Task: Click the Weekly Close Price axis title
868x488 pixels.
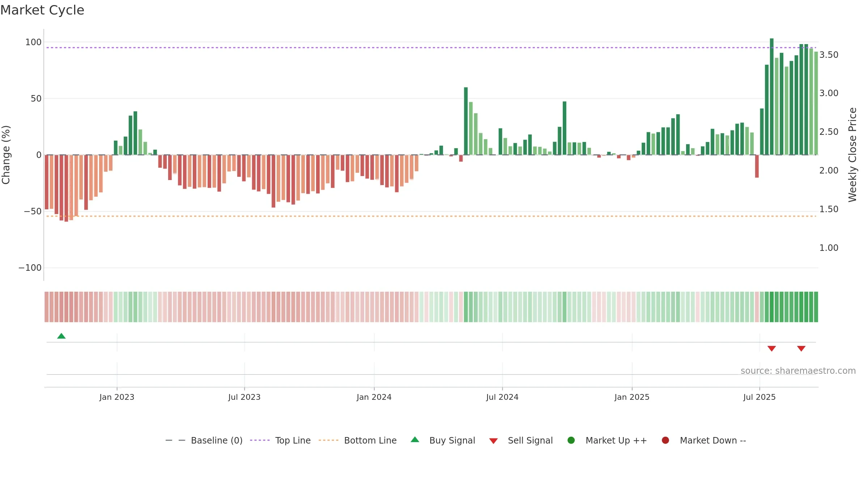Action: 852,155
